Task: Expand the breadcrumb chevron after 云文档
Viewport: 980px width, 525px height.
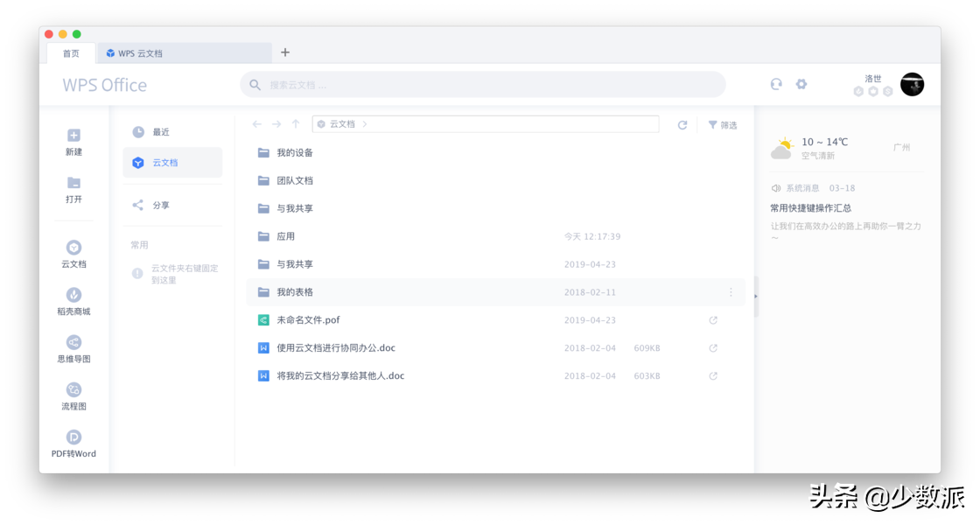Action: 365,124
